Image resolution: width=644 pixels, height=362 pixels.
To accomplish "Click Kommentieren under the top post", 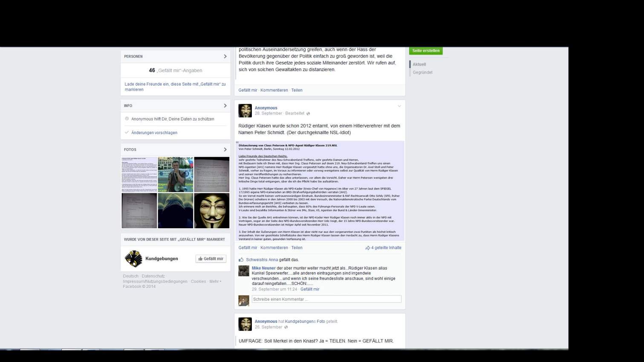I will click(274, 90).
